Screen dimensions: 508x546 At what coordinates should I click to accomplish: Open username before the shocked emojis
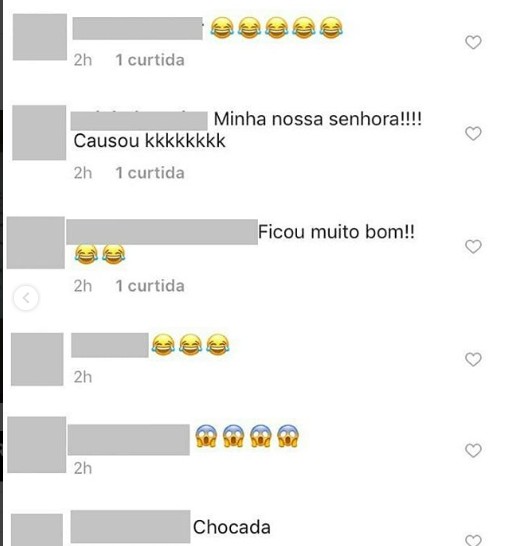(129, 440)
